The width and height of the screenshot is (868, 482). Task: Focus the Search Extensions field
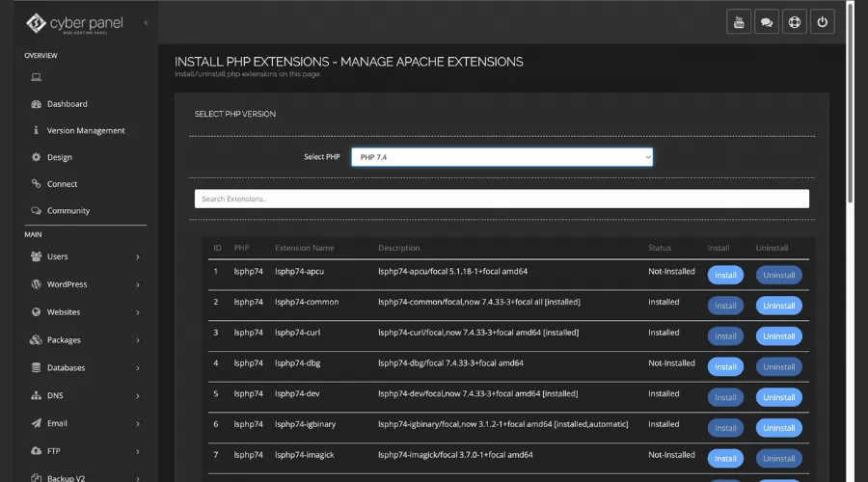pyautogui.click(x=502, y=199)
